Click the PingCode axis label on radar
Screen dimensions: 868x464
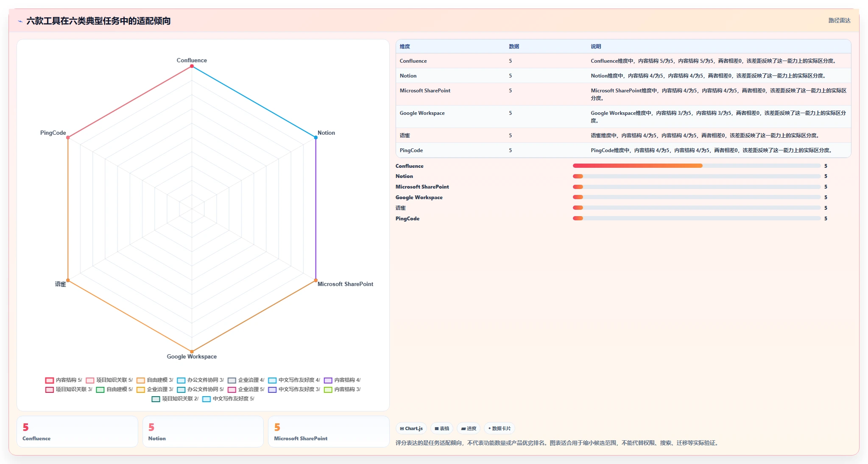click(53, 133)
